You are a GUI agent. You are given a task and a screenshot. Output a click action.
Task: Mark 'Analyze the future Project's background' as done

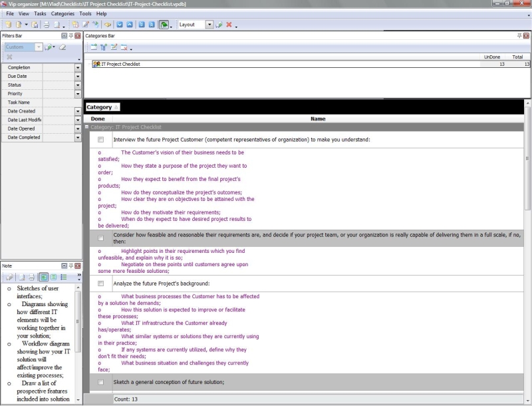(100, 284)
